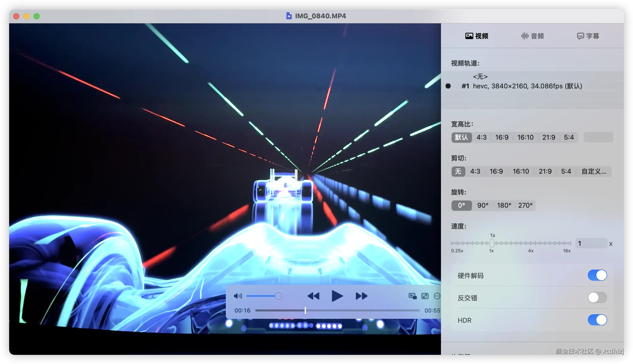Enable picture-in-picture mode icon
The width and height of the screenshot is (633, 364).
tap(412, 296)
